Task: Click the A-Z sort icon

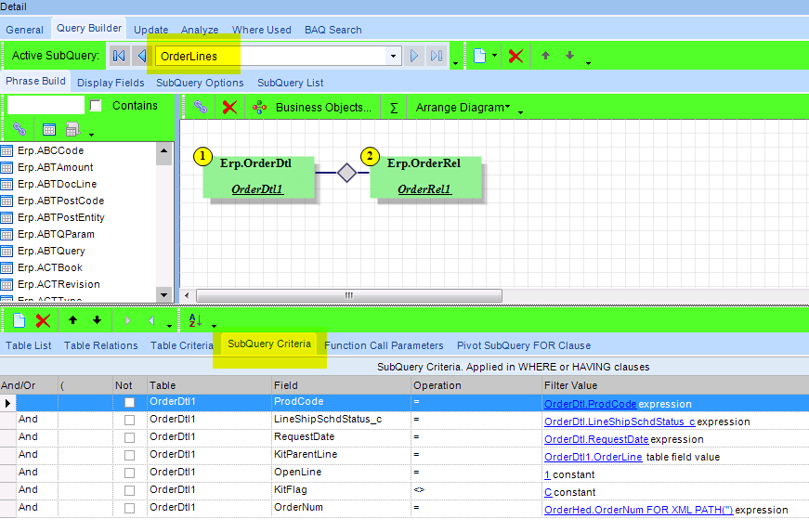Action: pos(196,320)
